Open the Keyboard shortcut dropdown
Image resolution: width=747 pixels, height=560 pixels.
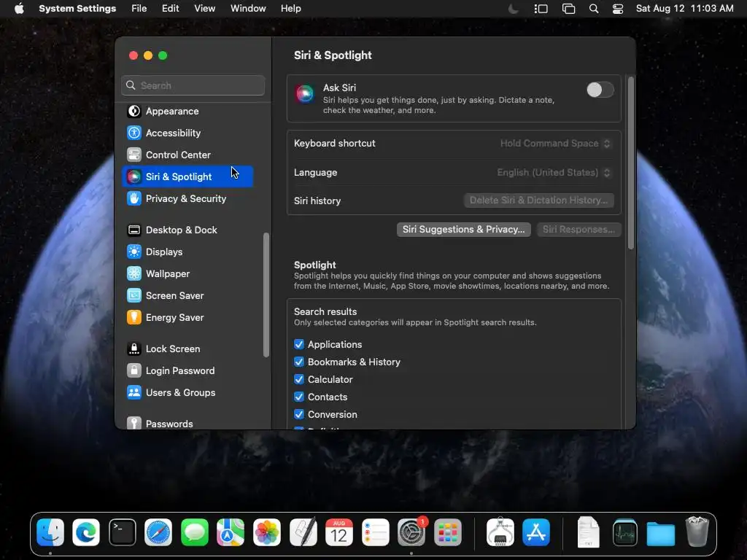point(555,144)
